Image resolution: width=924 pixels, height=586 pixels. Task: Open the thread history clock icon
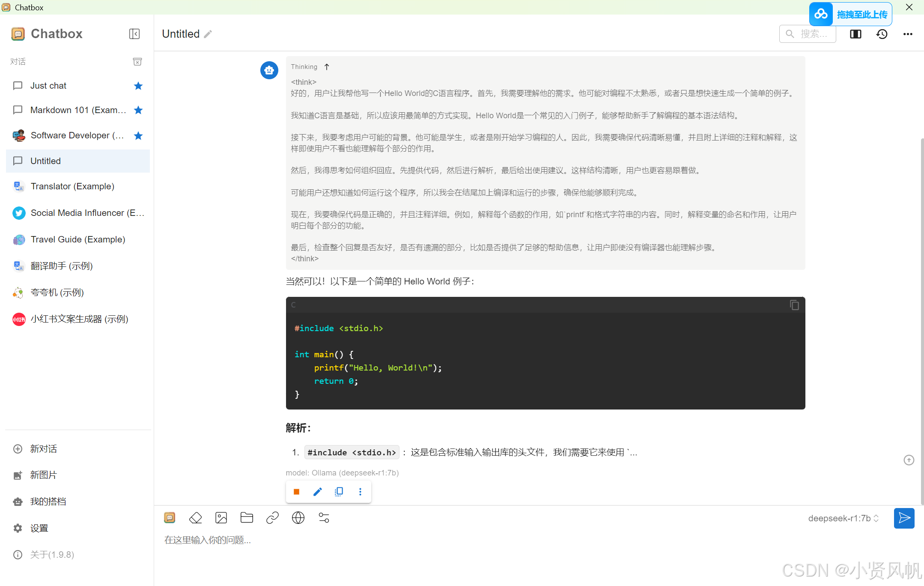(882, 34)
